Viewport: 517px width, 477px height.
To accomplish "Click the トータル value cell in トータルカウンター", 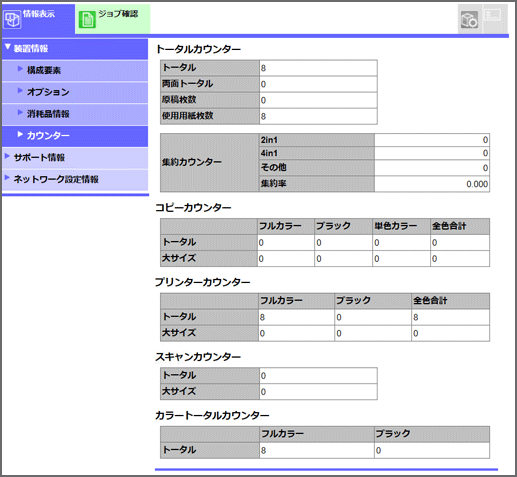I will pyautogui.click(x=318, y=68).
